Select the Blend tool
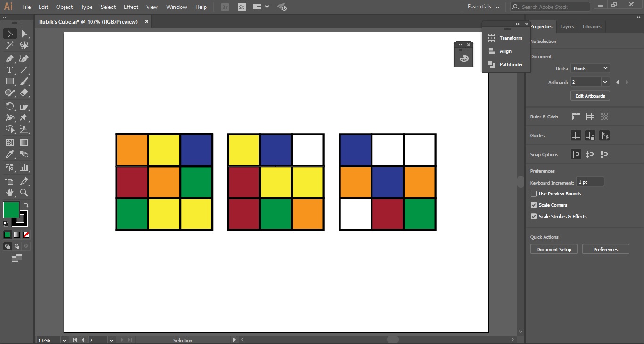 point(25,154)
